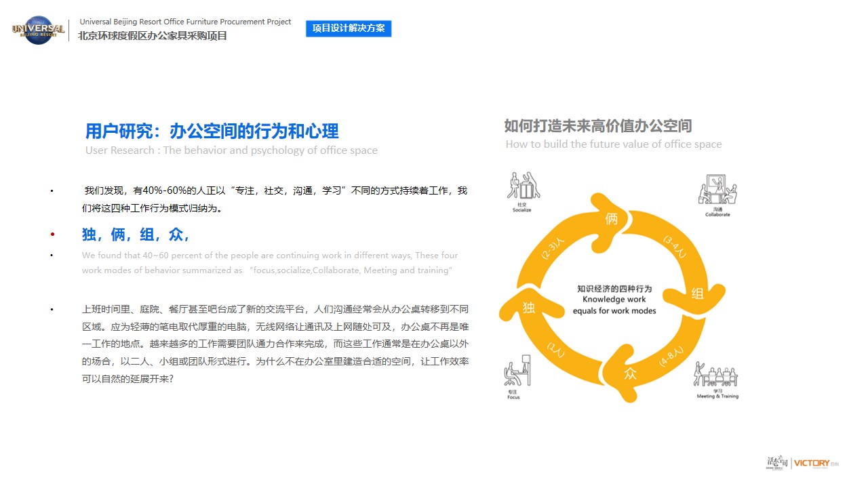Click the Universal Beijing Resort globe logo

click(38, 30)
